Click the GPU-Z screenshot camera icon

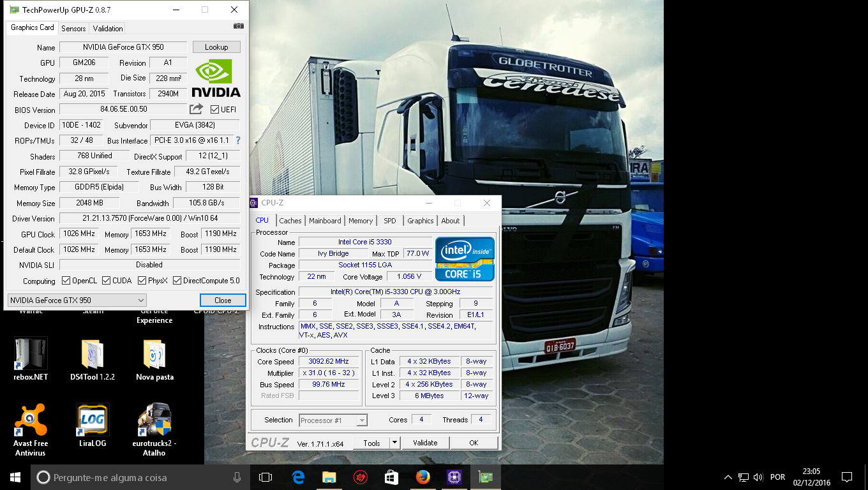[x=238, y=26]
